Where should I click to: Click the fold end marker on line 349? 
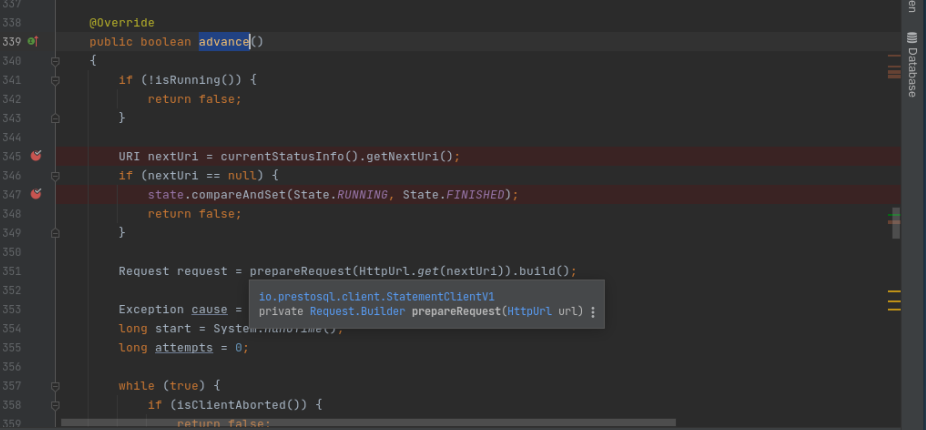point(55,233)
